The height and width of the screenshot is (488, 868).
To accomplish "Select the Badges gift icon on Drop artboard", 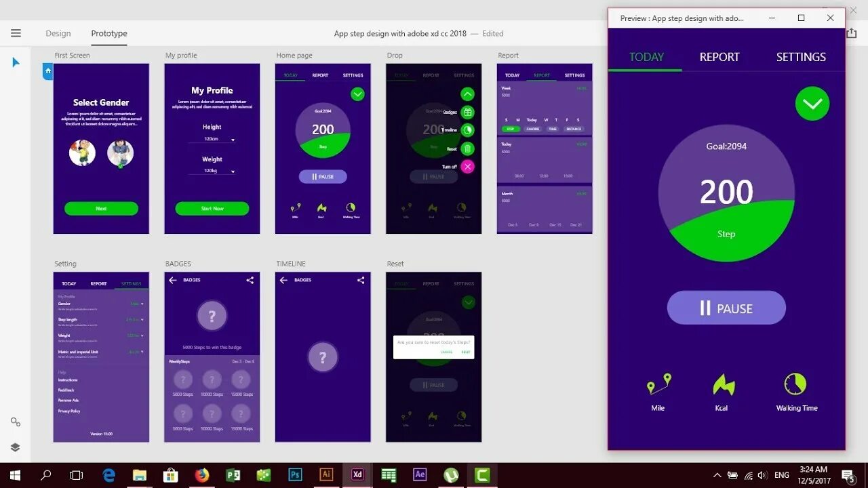I will click(467, 112).
